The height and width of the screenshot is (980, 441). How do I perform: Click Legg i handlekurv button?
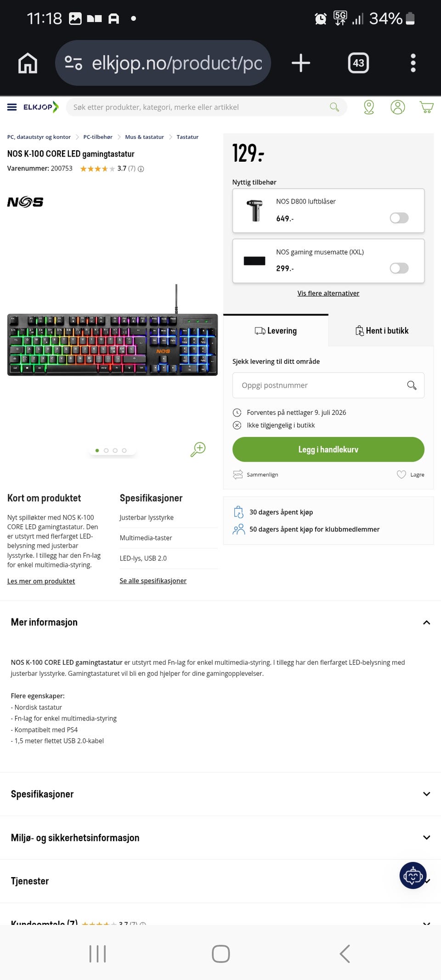coord(328,449)
